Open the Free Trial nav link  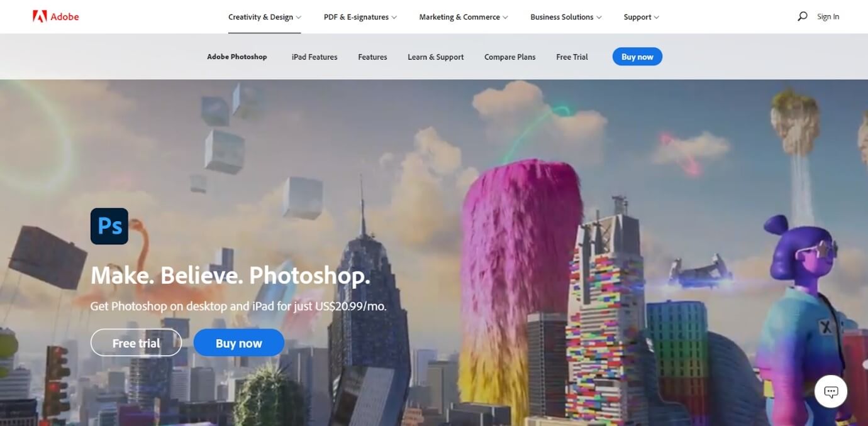572,57
